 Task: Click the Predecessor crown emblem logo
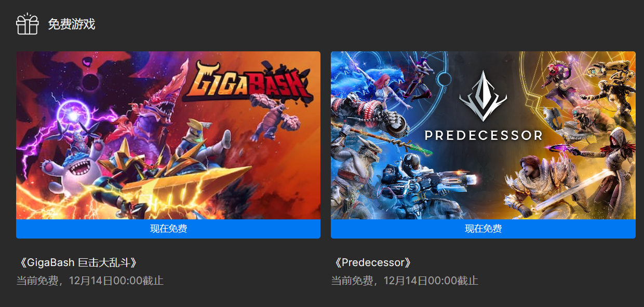pos(483,96)
